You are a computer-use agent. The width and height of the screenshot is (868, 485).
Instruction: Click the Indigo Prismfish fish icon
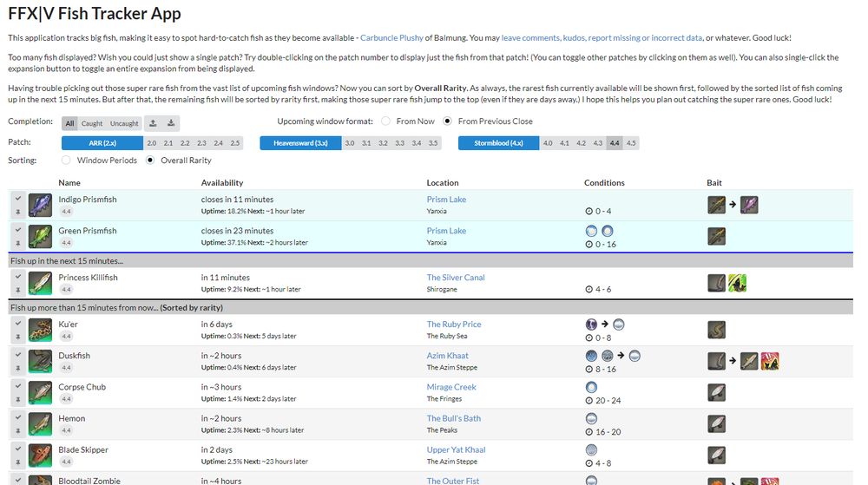coord(41,205)
